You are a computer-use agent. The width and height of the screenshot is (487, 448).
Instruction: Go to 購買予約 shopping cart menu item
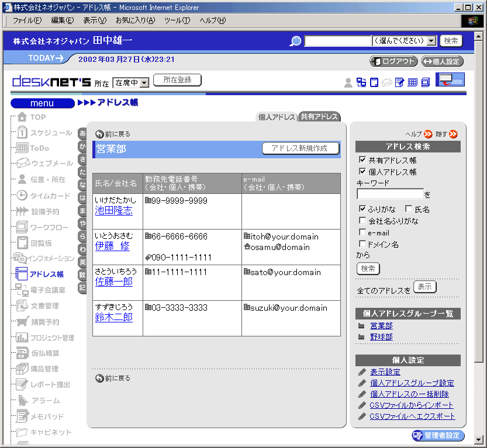44,322
